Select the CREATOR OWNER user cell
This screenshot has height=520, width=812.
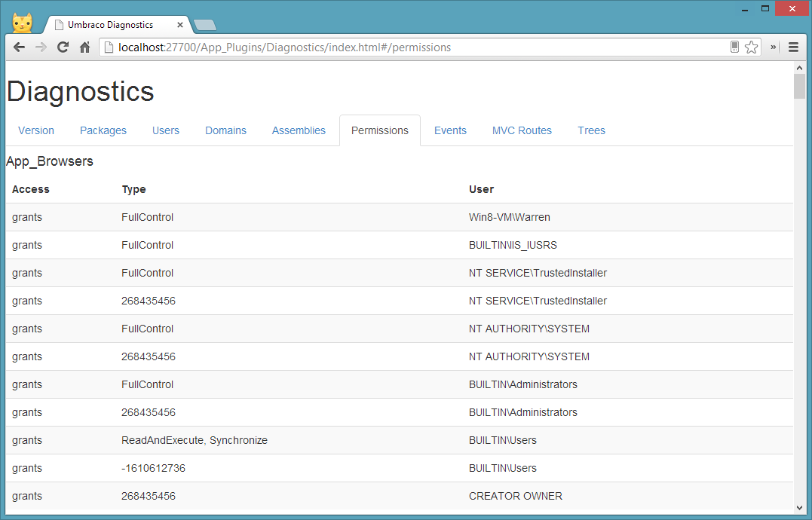[516, 496]
